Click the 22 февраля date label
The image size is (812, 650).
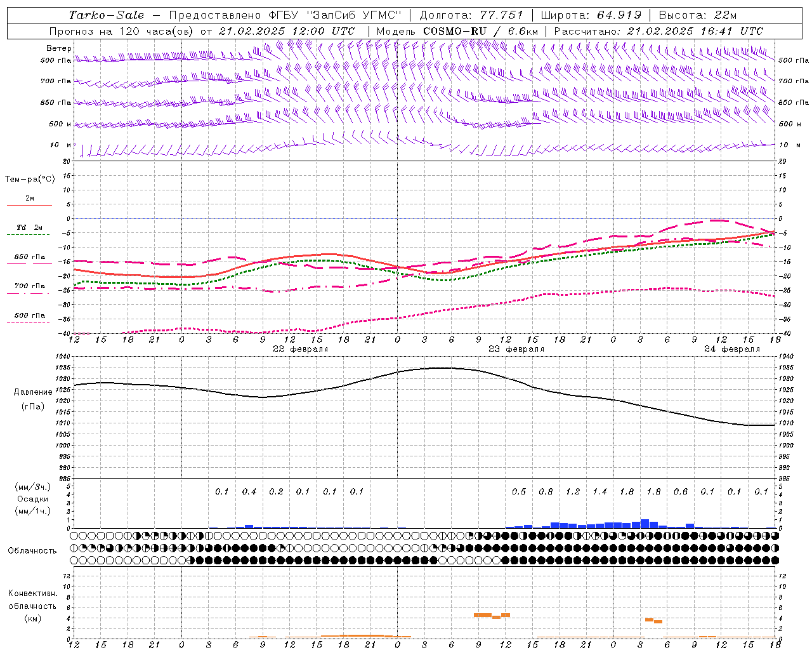pyautogui.click(x=301, y=349)
